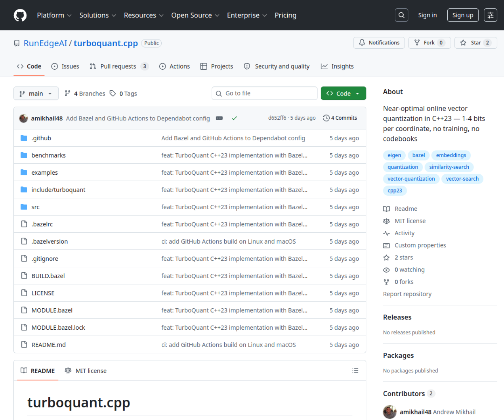
Task: Click the similarity-search topic tag
Action: tap(449, 167)
